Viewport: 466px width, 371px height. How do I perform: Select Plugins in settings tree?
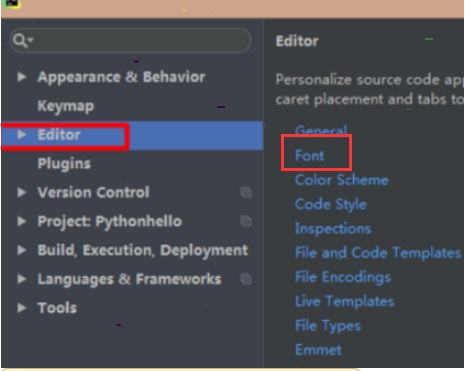pos(64,164)
